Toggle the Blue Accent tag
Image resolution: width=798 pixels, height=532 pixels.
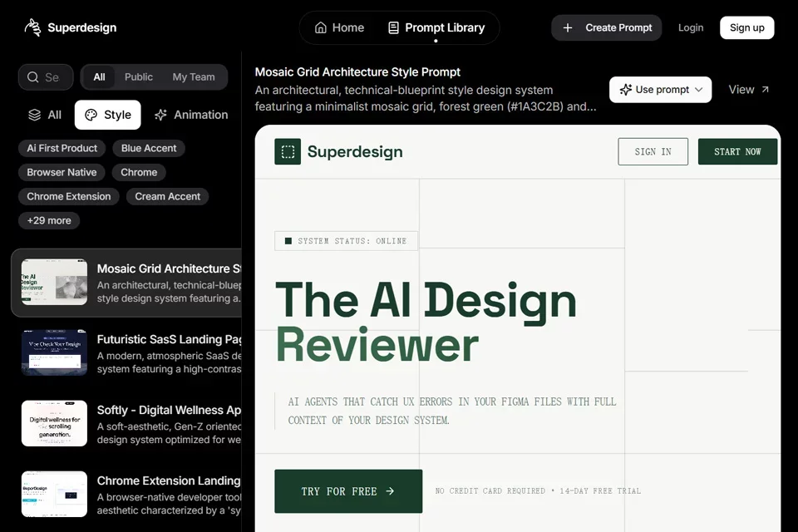coord(149,148)
